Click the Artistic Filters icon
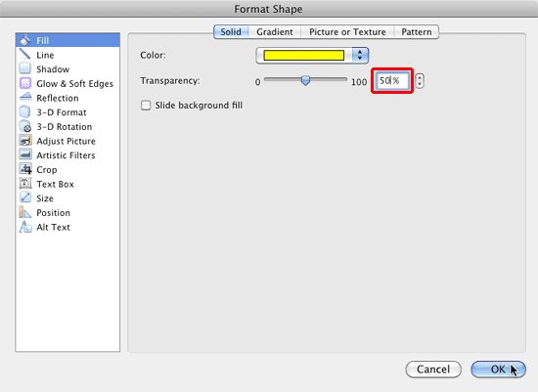Image resolution: width=538 pixels, height=392 pixels. [x=25, y=155]
